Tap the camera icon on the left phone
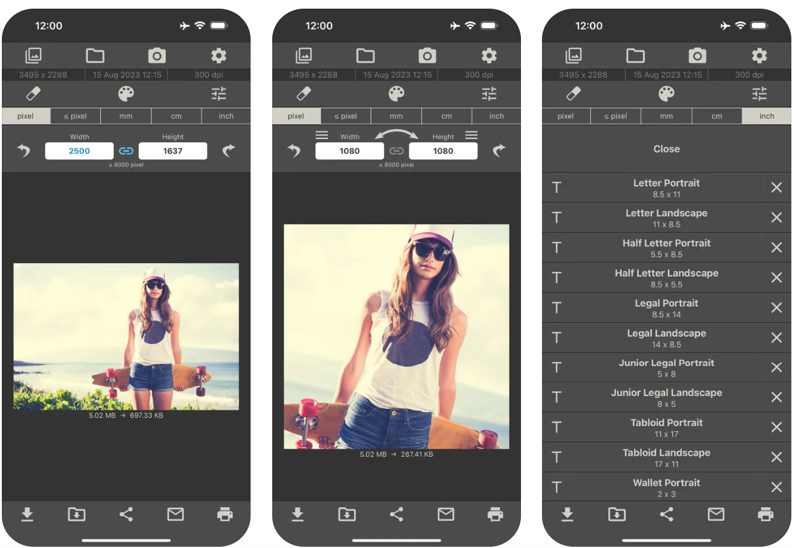 coord(157,56)
